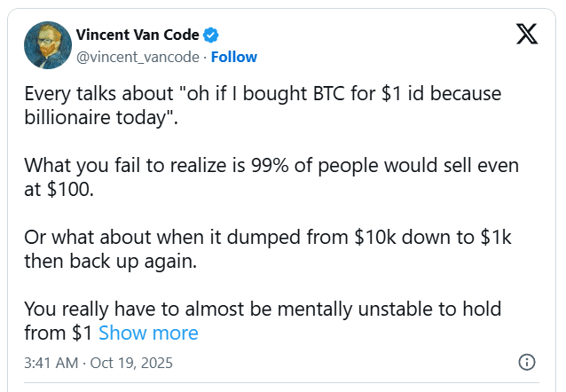Click the 'billionaire today' text line
This screenshot has width=566, height=392.
tap(101, 117)
